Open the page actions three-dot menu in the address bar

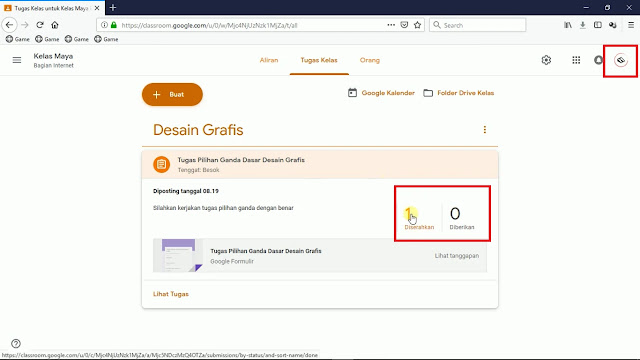point(391,25)
